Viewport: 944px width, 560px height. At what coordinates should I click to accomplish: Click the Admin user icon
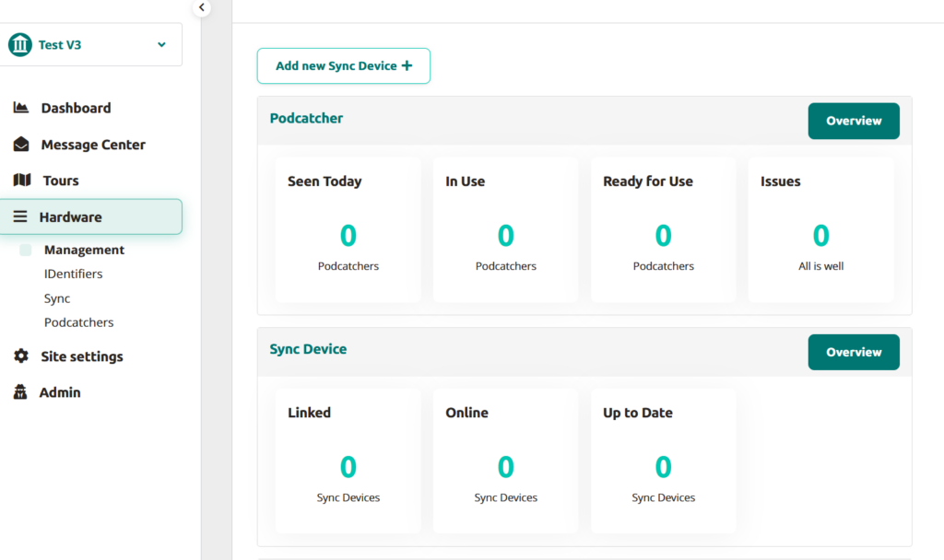(20, 392)
